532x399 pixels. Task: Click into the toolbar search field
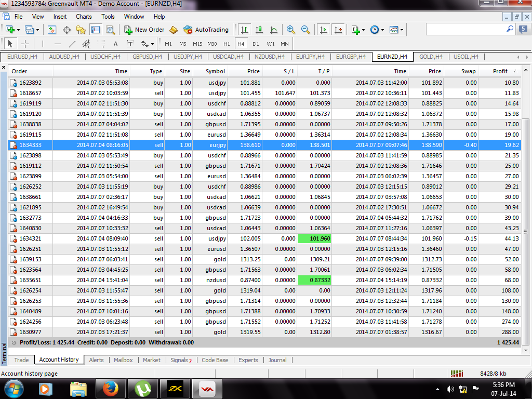(465, 30)
